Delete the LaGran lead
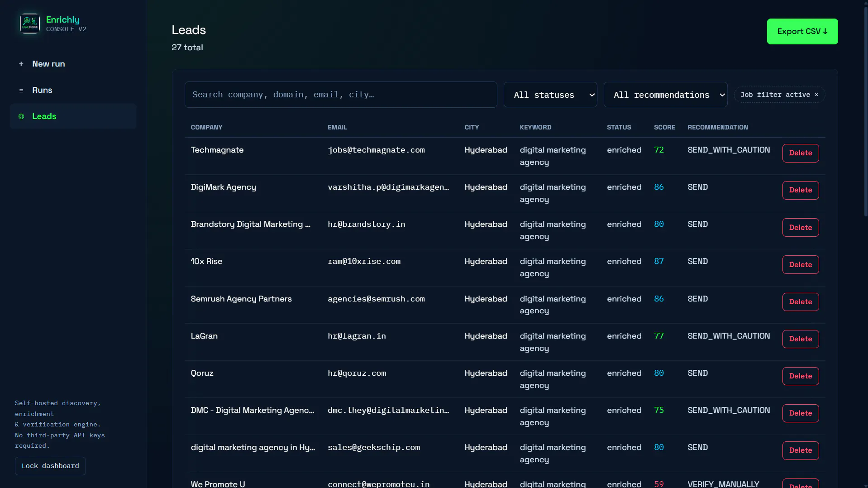 tap(800, 339)
